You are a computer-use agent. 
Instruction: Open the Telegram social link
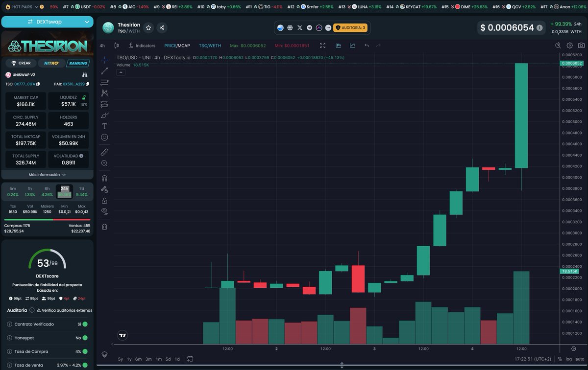click(309, 28)
